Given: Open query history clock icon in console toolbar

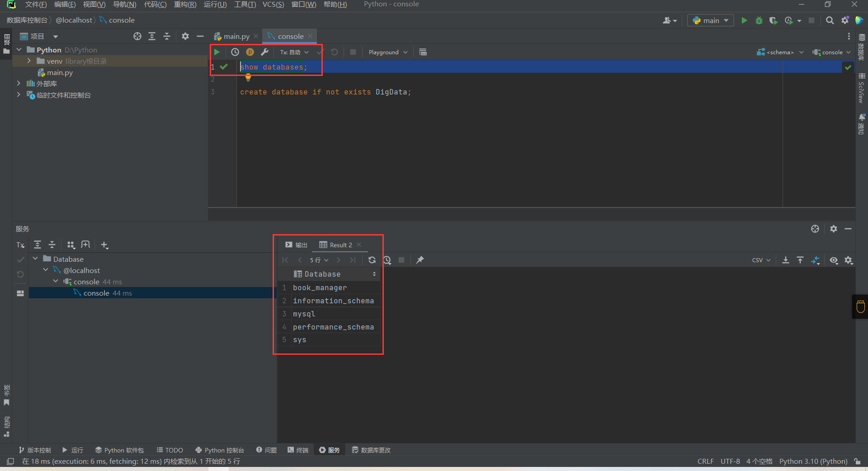Looking at the screenshot, I should [235, 52].
